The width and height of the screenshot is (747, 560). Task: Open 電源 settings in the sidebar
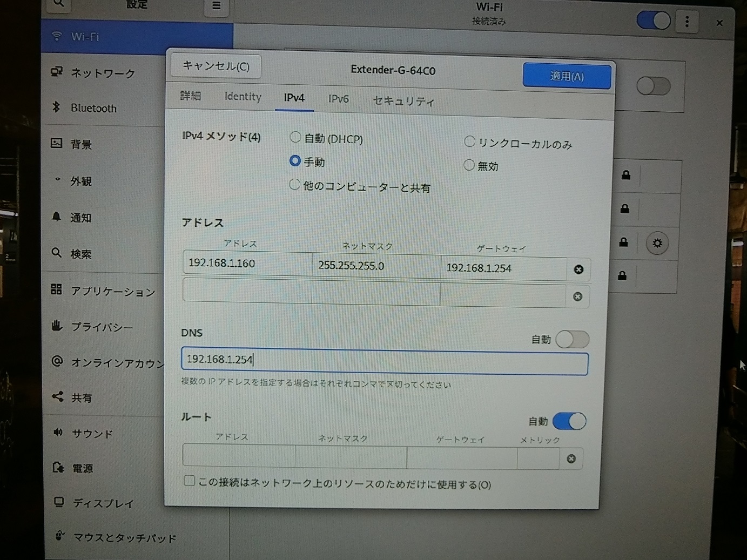point(103,468)
